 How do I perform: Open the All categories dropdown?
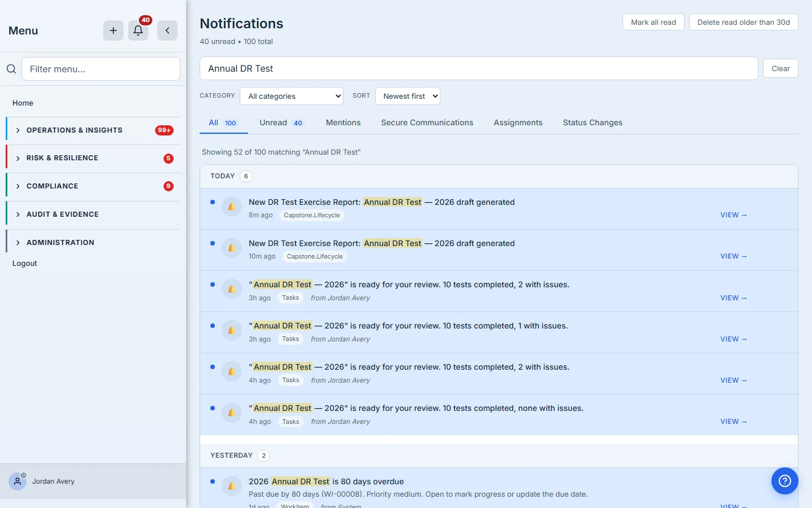click(x=292, y=96)
